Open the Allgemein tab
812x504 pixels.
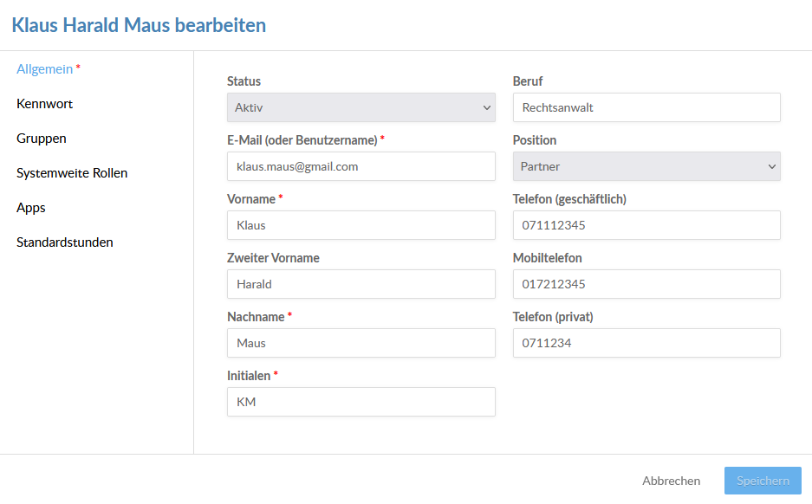[44, 68]
